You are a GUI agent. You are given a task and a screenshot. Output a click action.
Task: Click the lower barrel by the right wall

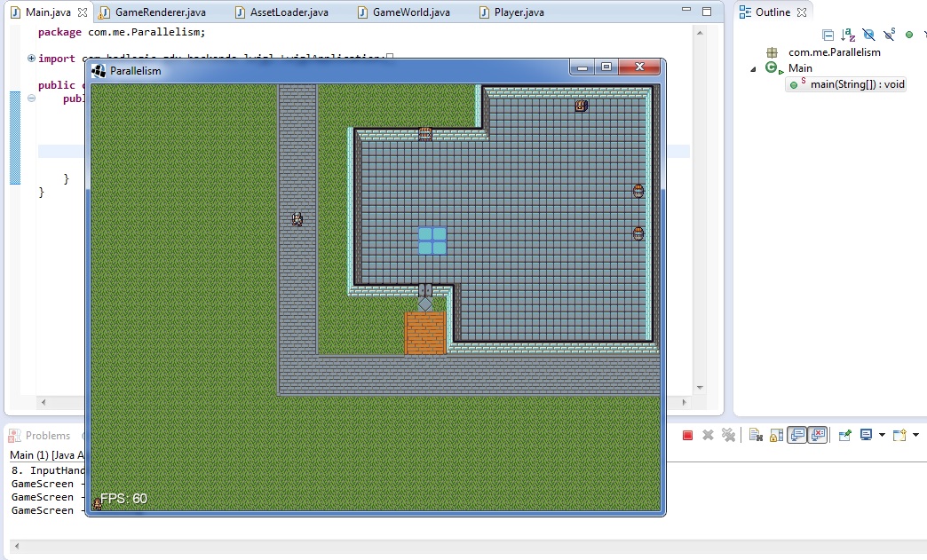click(x=638, y=233)
